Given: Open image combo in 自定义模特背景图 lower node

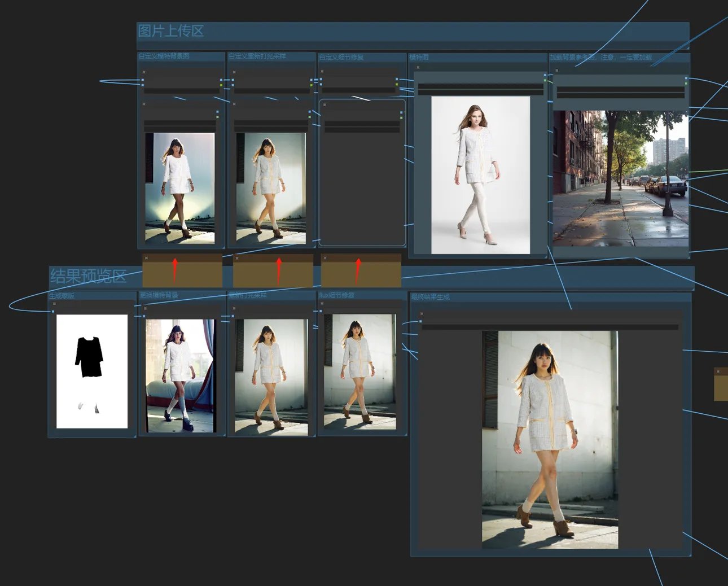Looking at the screenshot, I should (x=180, y=123).
